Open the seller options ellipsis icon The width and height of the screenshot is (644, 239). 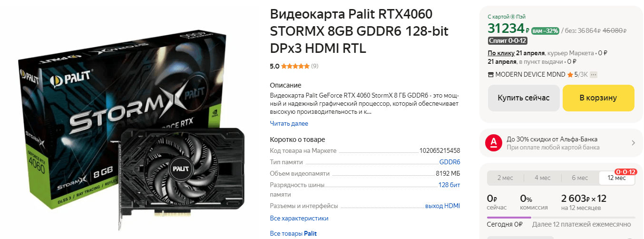[593, 75]
